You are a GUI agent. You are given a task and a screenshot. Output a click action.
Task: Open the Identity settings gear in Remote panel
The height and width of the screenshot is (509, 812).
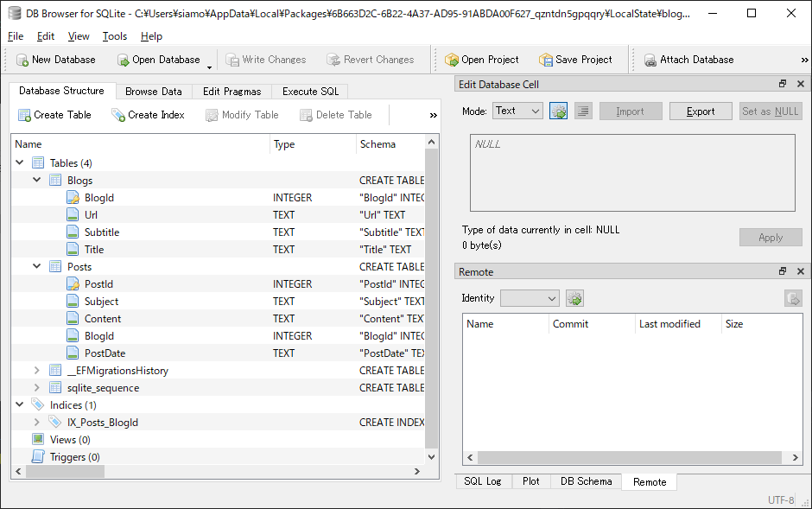[x=574, y=297]
